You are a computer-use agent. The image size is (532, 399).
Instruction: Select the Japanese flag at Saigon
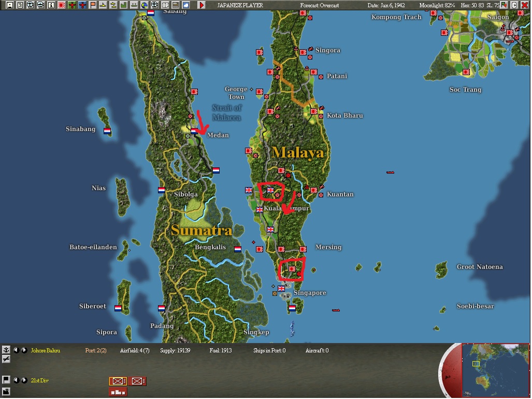(x=509, y=33)
